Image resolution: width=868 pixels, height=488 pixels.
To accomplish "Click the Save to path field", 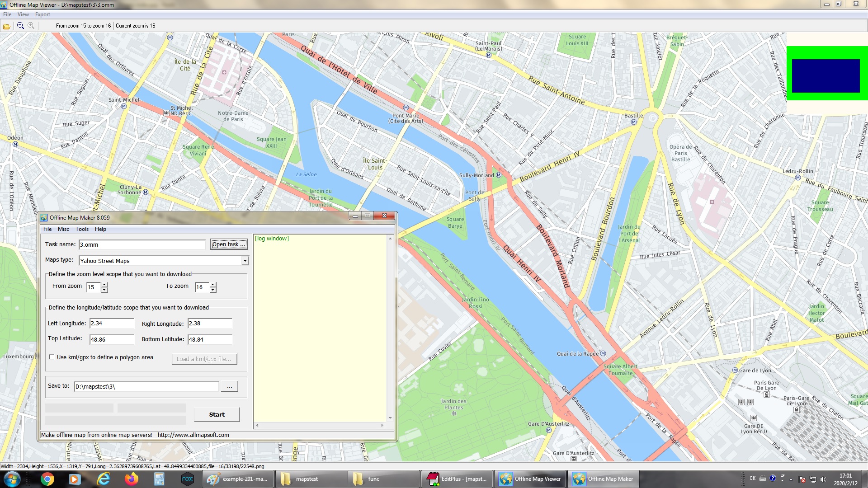I will [146, 387].
